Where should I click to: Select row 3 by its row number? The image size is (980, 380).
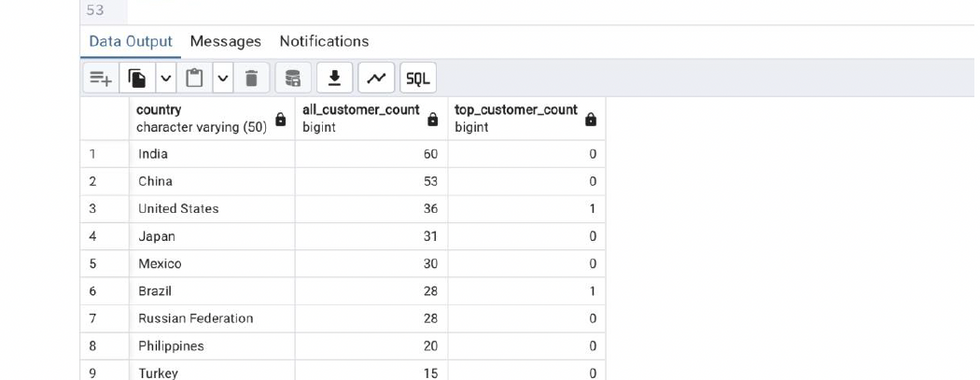[x=104, y=209]
